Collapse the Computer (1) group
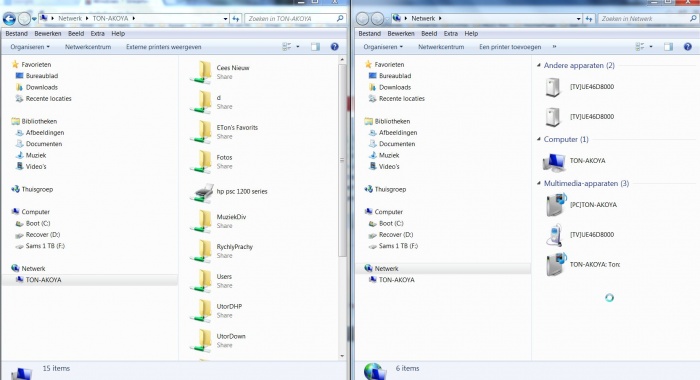The image size is (700, 380). click(x=539, y=139)
